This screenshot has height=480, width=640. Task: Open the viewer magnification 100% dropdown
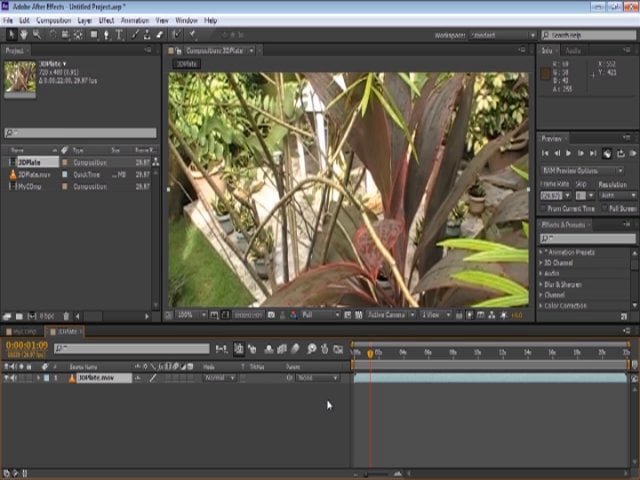pos(191,315)
